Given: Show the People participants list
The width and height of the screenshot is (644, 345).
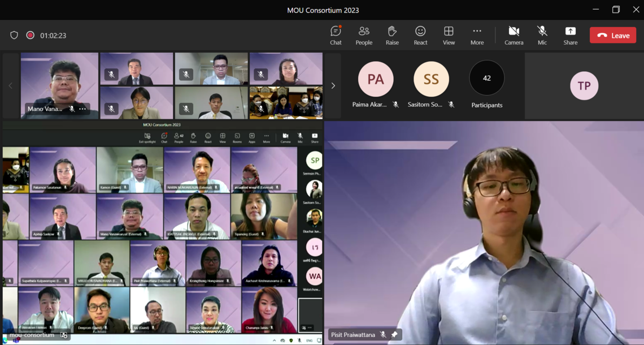Looking at the screenshot, I should click(364, 35).
